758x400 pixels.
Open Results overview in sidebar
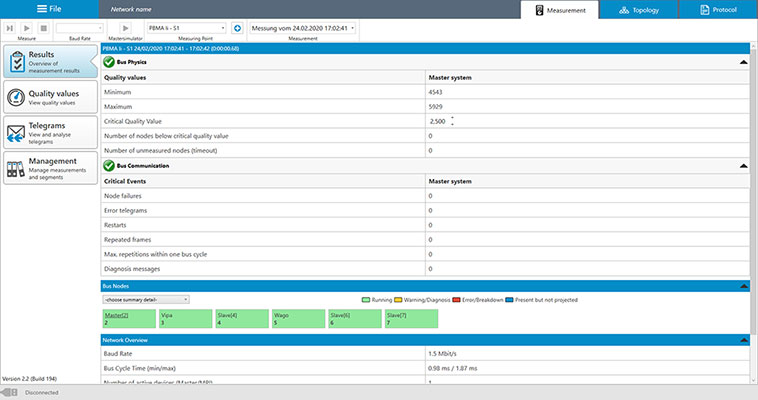[x=50, y=62]
